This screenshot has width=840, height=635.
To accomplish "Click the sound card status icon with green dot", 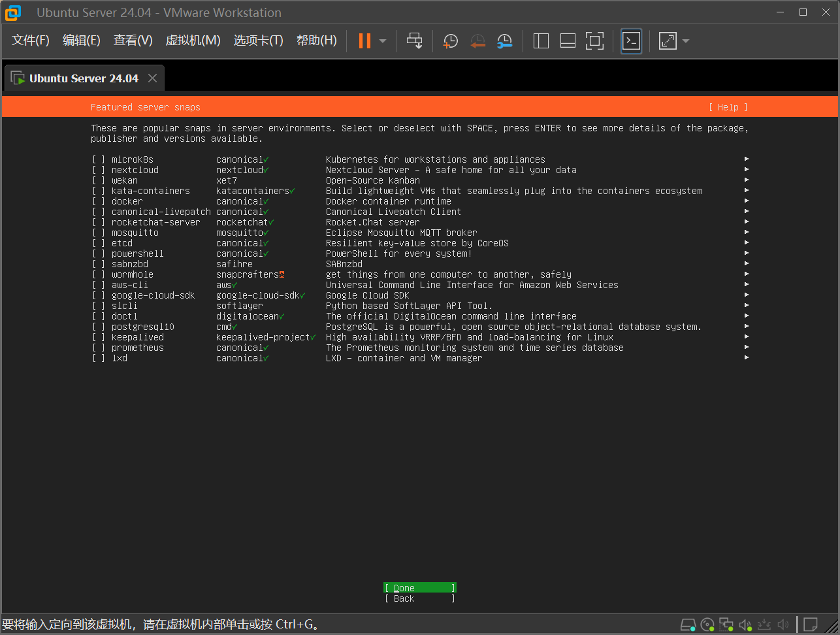I will (x=745, y=625).
